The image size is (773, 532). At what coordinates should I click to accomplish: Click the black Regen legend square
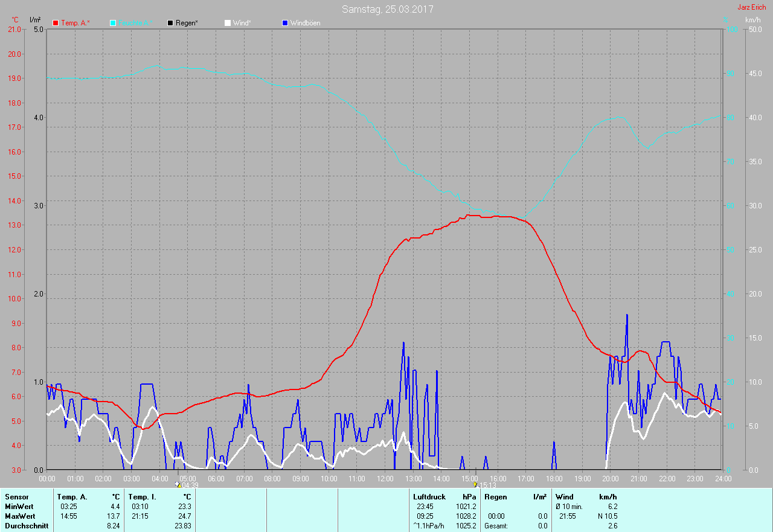(x=170, y=23)
